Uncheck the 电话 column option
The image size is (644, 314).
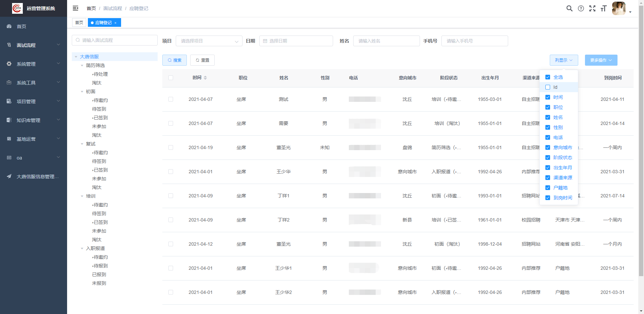point(548,137)
